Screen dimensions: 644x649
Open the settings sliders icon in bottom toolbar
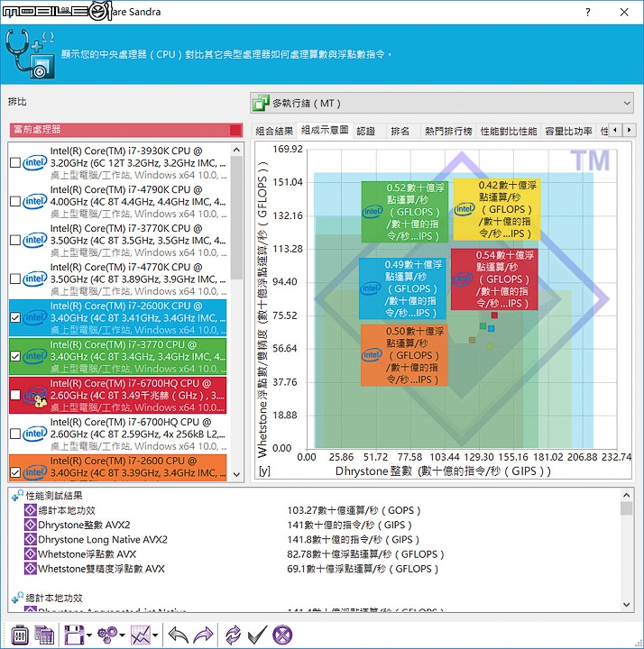(x=20, y=635)
